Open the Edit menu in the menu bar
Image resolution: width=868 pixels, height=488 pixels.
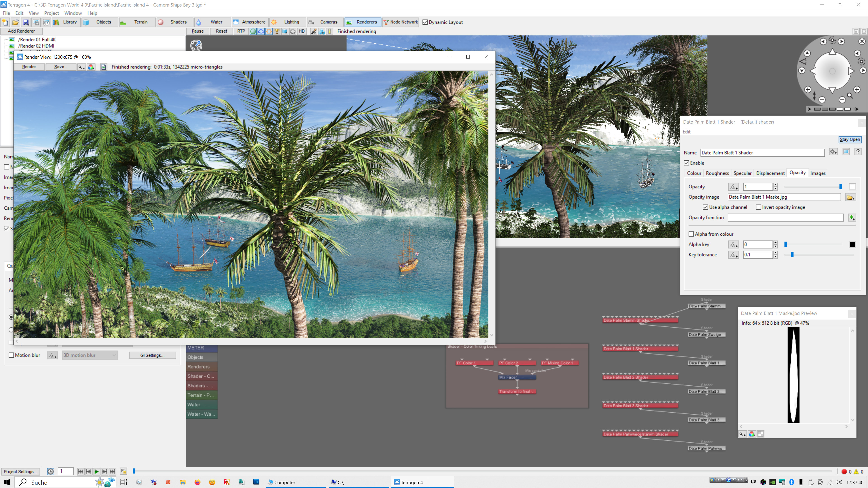coord(19,13)
